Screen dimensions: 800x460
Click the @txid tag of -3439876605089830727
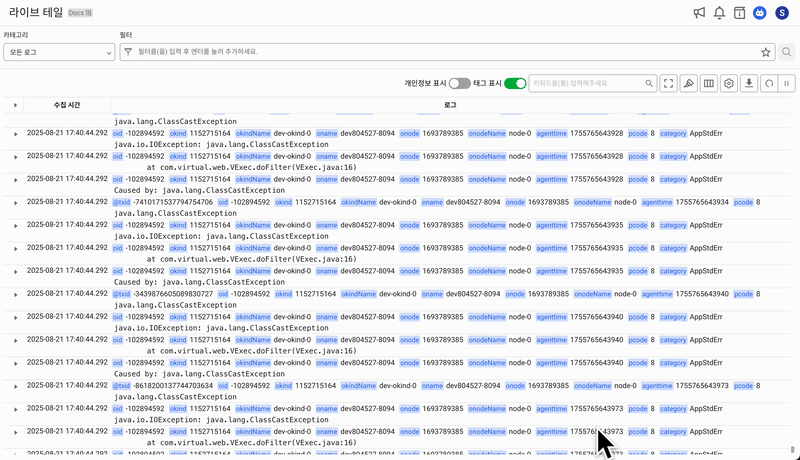[x=121, y=294]
